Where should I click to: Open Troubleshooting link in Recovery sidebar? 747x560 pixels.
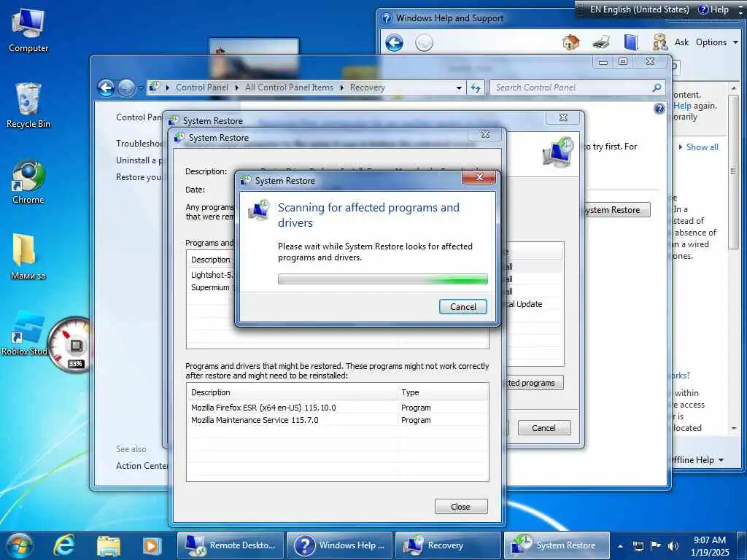139,144
